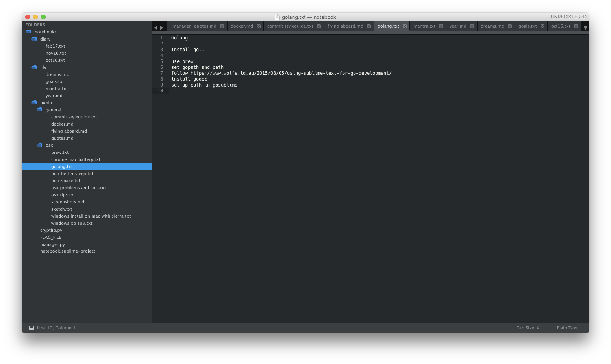This screenshot has height=364, width=611.
Task: Close the commit styleguide.txt tab
Action: click(x=319, y=26)
